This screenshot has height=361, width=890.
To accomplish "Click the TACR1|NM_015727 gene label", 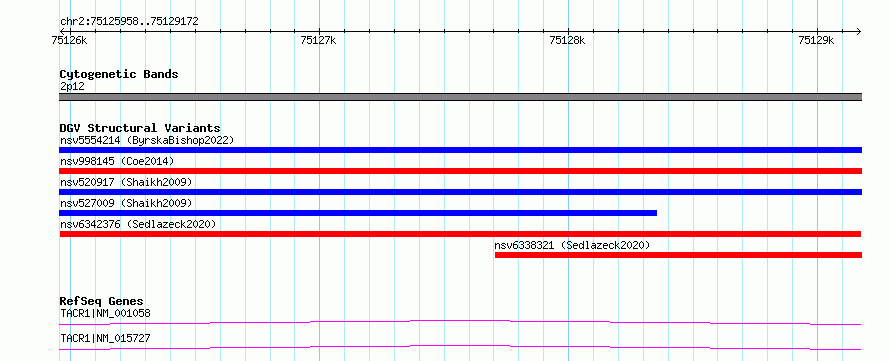I will 105,339.
